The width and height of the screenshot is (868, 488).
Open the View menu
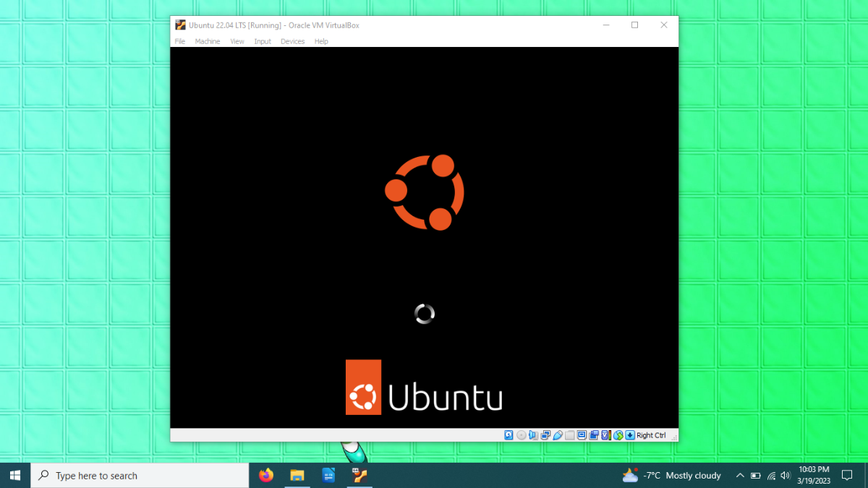[x=237, y=41]
